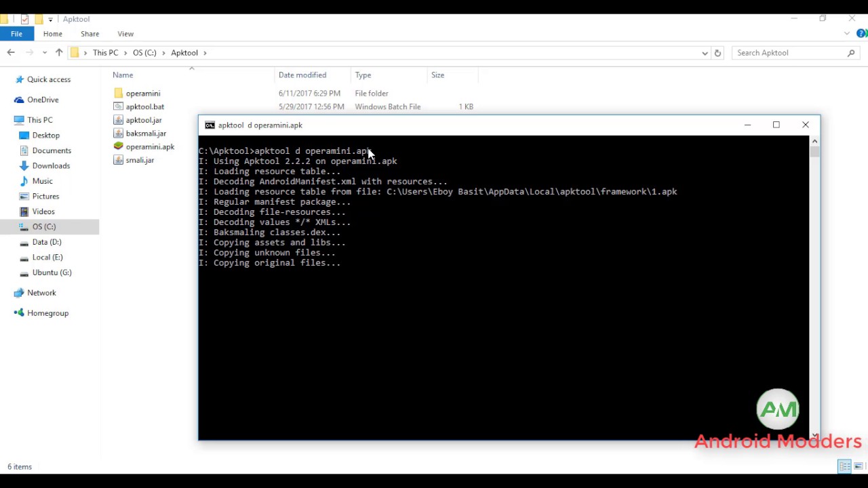
Task: Open the File ribbon tab
Action: (x=16, y=34)
